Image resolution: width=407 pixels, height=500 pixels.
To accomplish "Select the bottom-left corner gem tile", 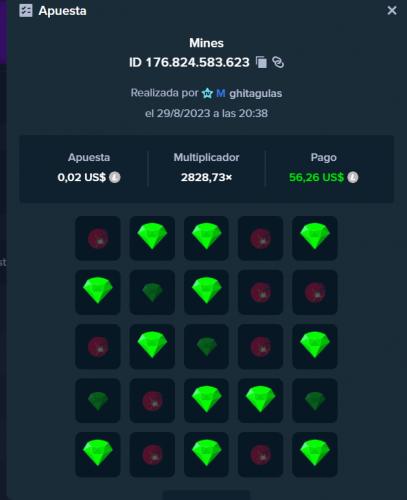I will [x=98, y=455].
